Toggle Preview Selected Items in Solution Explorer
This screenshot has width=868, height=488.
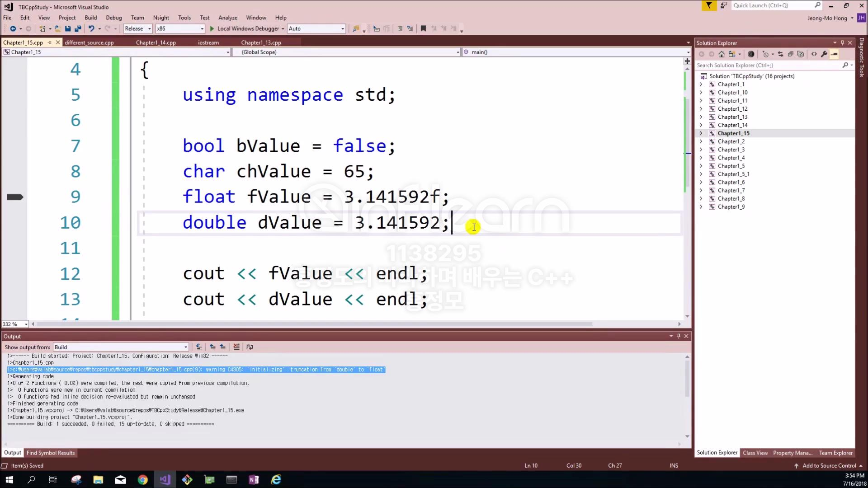pos(834,54)
